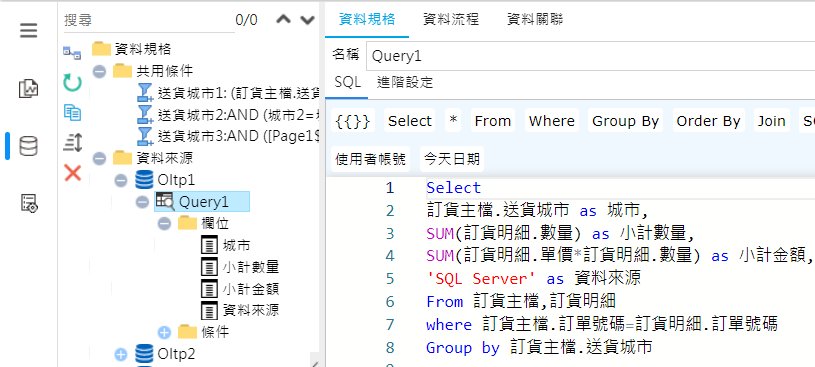Collapse the 欄位 folder
Image resolution: width=815 pixels, height=367 pixels.
pyautogui.click(x=164, y=224)
